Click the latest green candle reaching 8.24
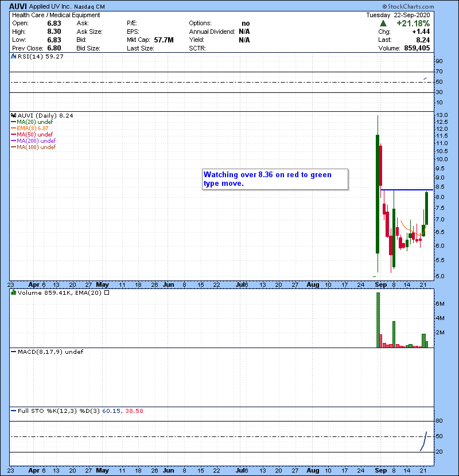The height and width of the screenshot is (476, 459). click(426, 208)
